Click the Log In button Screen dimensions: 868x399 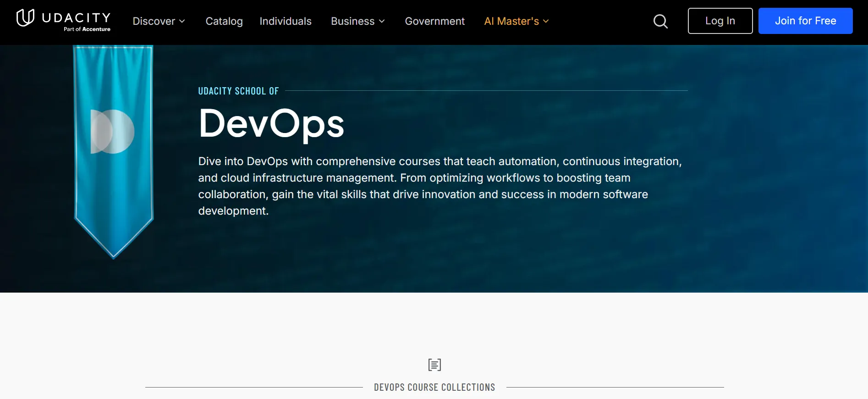click(720, 21)
